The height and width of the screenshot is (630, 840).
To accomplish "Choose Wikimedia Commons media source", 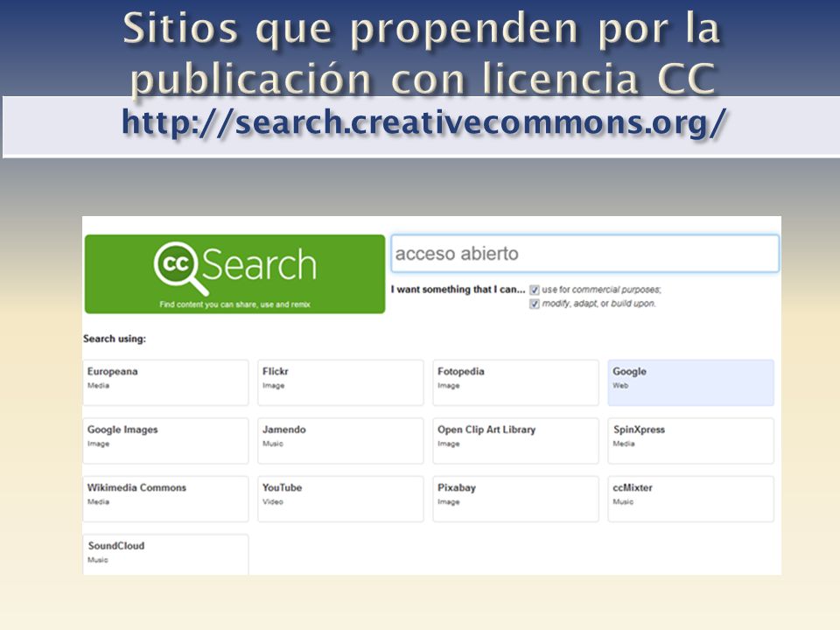I will point(165,499).
